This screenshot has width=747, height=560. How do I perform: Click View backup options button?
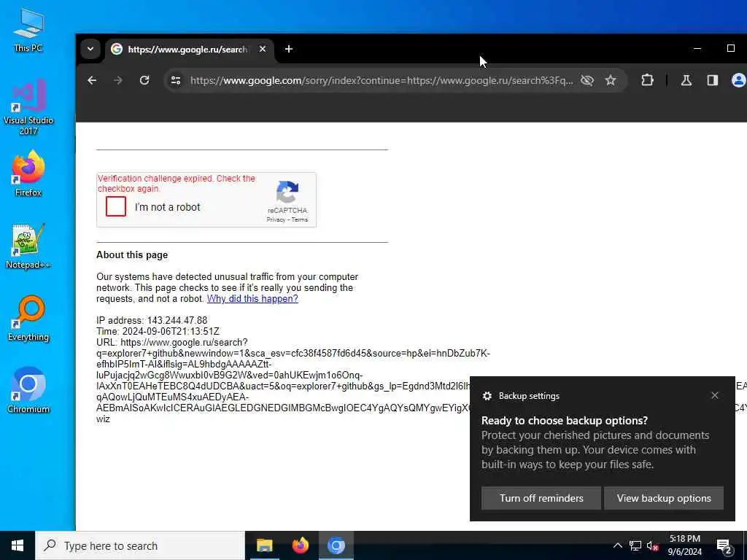tap(664, 498)
